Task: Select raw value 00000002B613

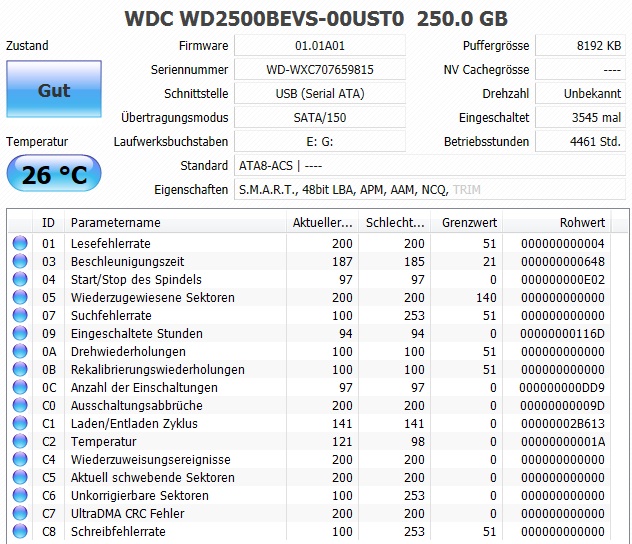Action: (563, 424)
